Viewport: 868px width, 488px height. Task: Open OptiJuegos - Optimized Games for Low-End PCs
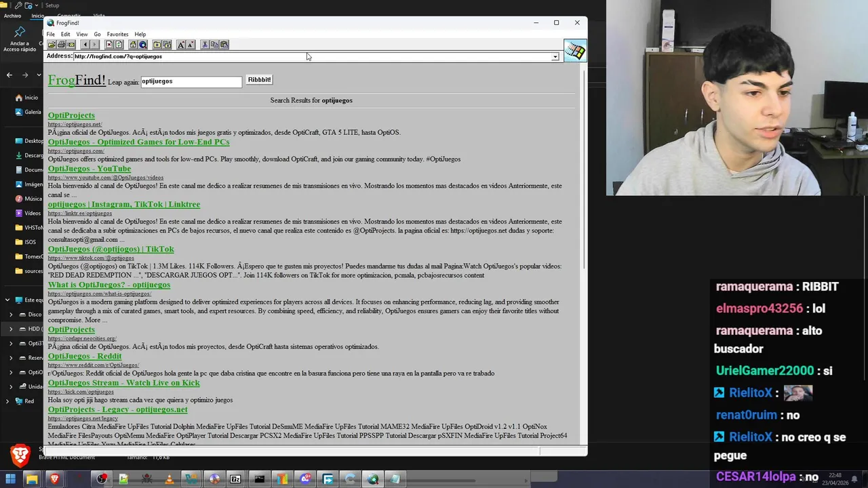tap(138, 142)
